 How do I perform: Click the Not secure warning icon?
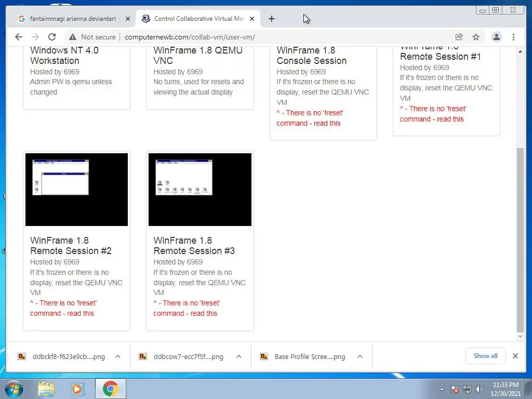pyautogui.click(x=73, y=37)
